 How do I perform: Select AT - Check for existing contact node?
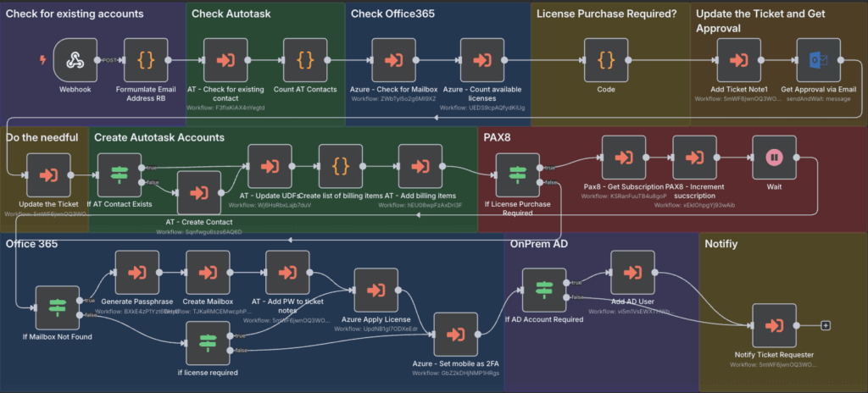[x=225, y=60]
